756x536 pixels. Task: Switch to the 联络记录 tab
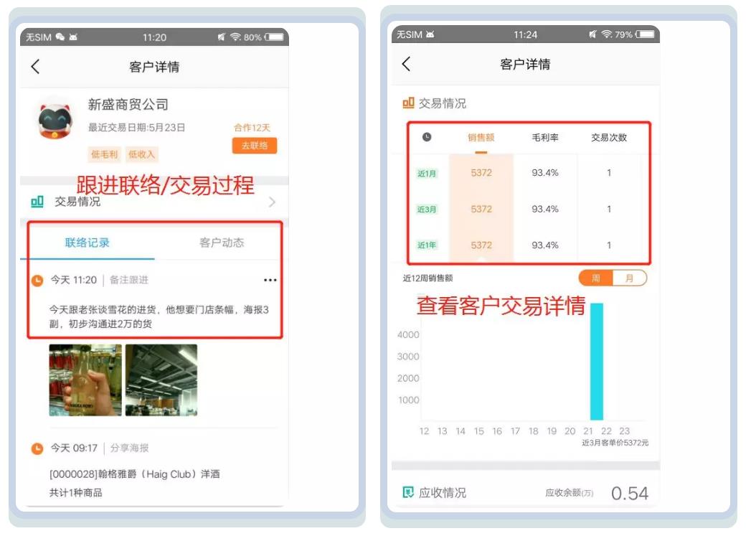[x=88, y=243]
